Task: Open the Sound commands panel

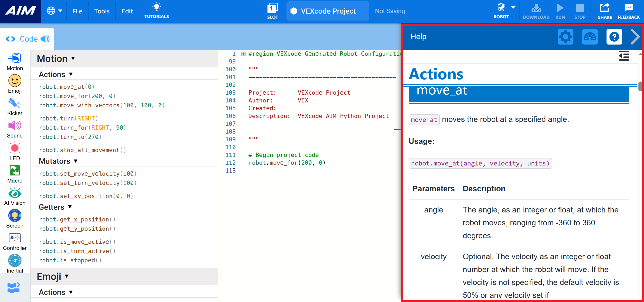Action: click(15, 128)
